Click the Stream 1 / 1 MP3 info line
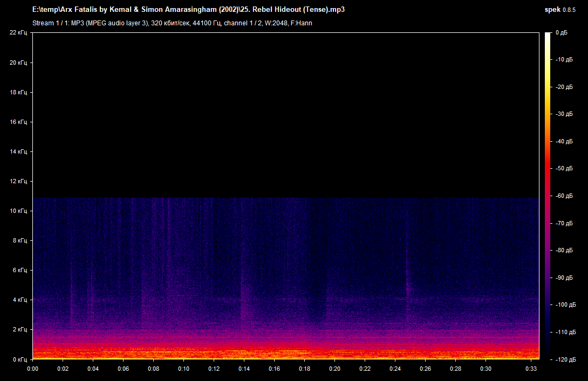The width and height of the screenshot is (588, 381). (x=172, y=23)
